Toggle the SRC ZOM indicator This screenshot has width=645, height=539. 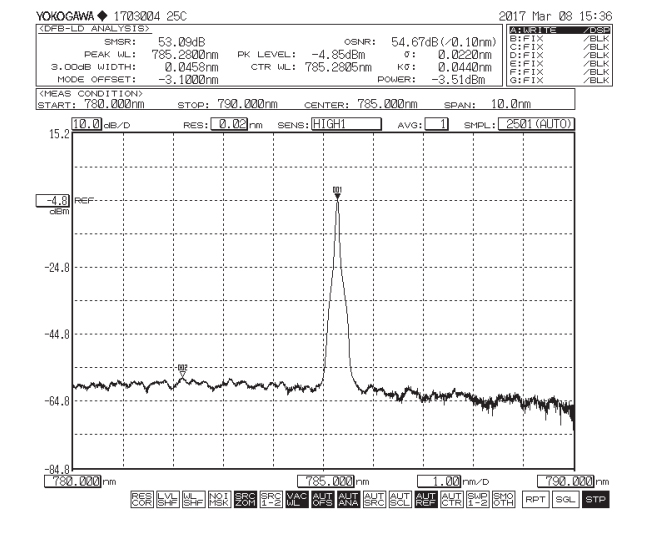tap(245, 499)
